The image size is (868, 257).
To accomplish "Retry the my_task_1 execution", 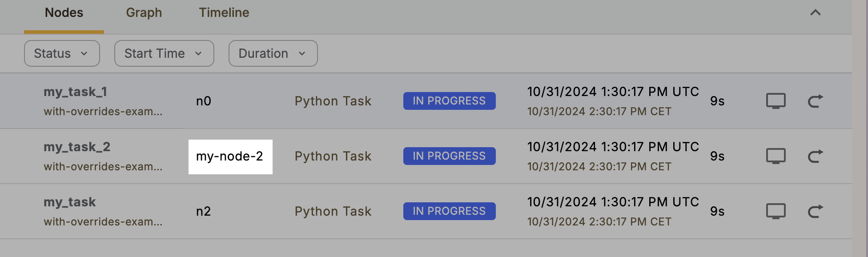I will (815, 101).
